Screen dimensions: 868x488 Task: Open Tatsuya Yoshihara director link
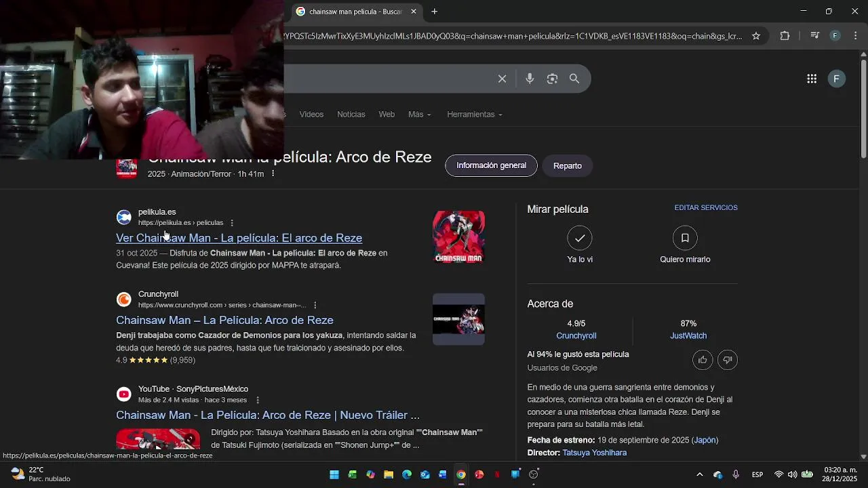coord(595,453)
